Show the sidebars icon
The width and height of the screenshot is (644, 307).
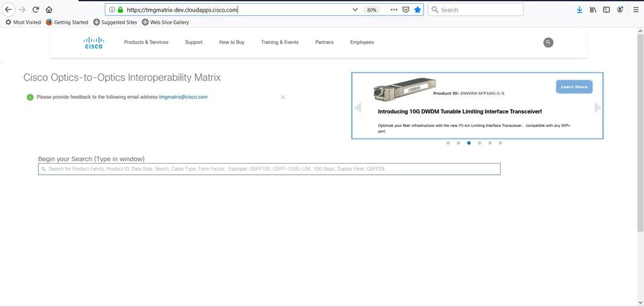click(x=606, y=10)
